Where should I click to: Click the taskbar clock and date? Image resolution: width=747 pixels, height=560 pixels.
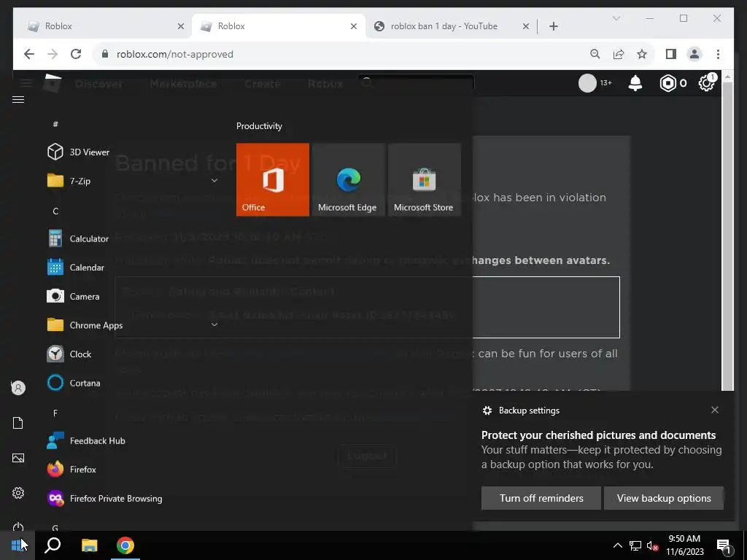point(684,545)
